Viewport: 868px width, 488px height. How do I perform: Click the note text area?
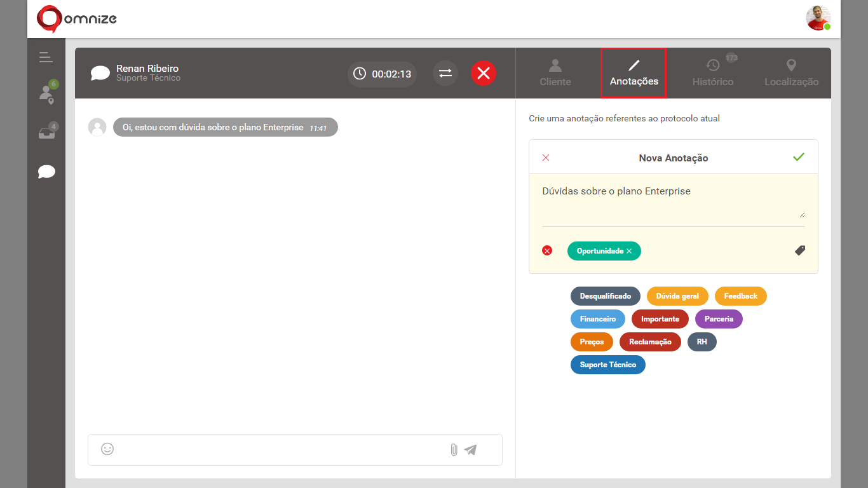tap(674, 200)
